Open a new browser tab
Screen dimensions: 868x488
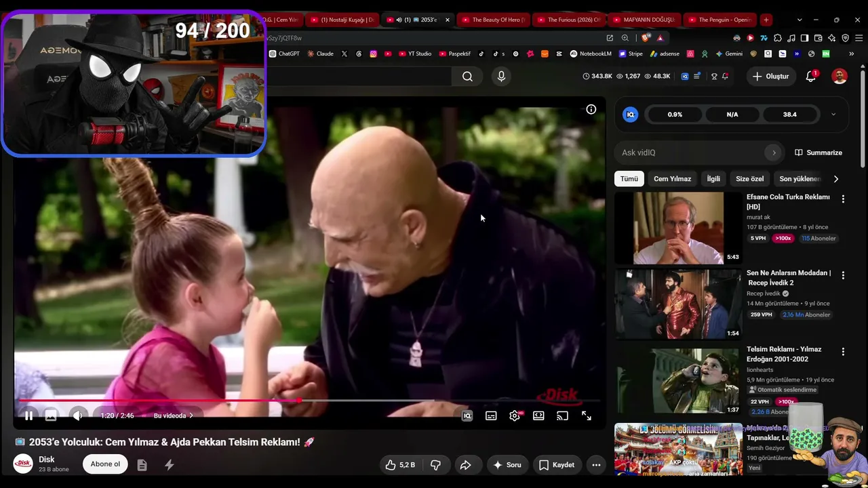tap(766, 20)
